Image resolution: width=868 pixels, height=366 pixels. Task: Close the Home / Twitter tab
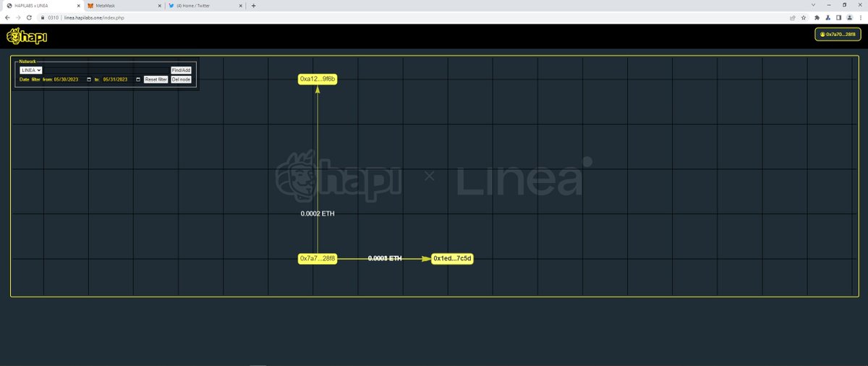tap(241, 5)
